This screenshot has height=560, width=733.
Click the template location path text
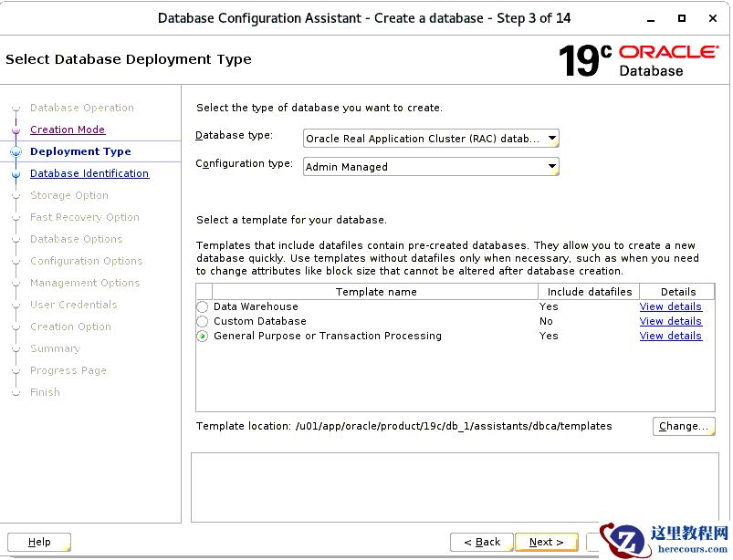click(x=454, y=426)
